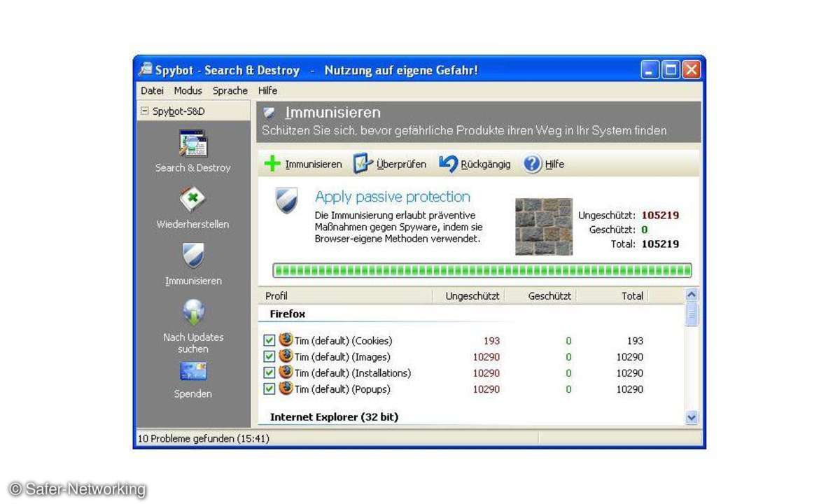Image resolution: width=840 pixels, height=504 pixels.
Task: Close the Spybot window
Action: 691,69
